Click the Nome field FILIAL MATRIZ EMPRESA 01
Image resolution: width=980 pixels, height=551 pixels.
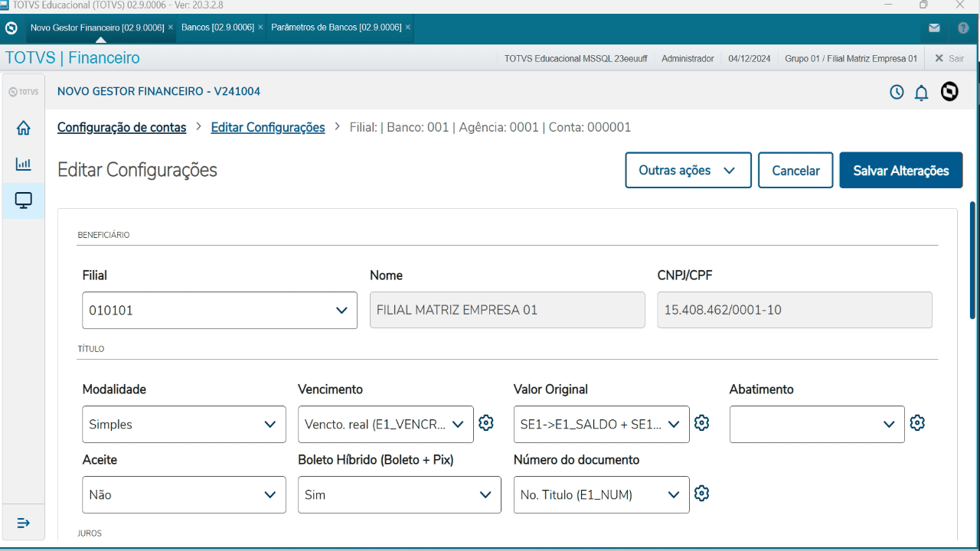pos(508,310)
